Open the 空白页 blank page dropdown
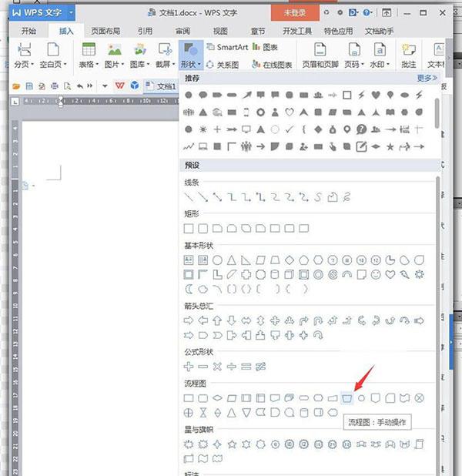462x476 pixels. (53, 55)
